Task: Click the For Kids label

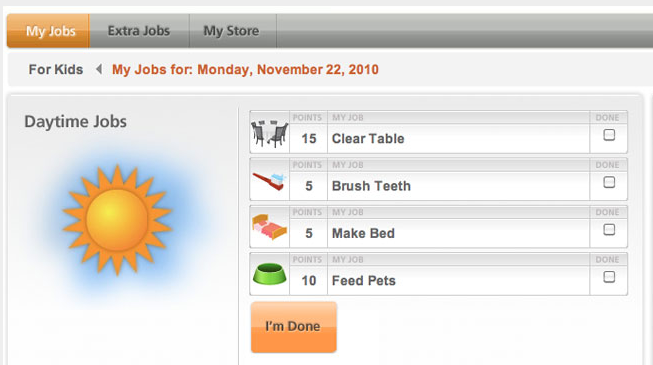Action: tap(56, 70)
